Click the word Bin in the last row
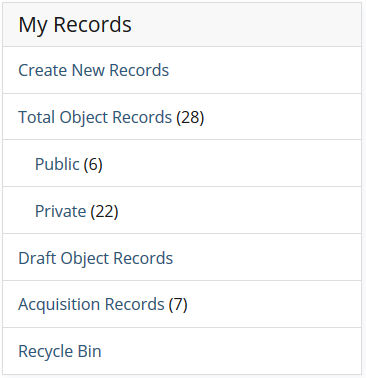The image size is (366, 378). tap(90, 351)
